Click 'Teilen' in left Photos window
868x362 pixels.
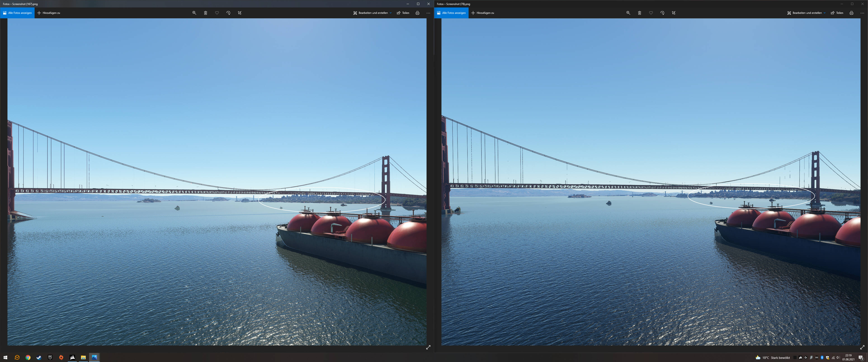403,13
